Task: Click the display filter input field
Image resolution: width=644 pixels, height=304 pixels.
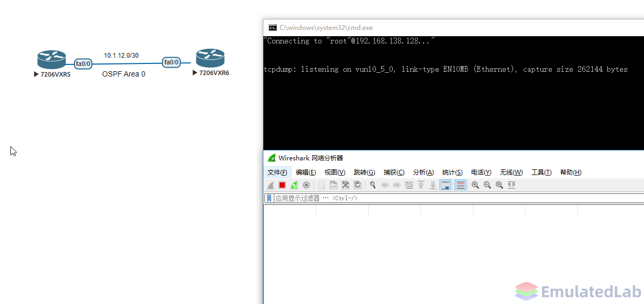Action: (459, 198)
